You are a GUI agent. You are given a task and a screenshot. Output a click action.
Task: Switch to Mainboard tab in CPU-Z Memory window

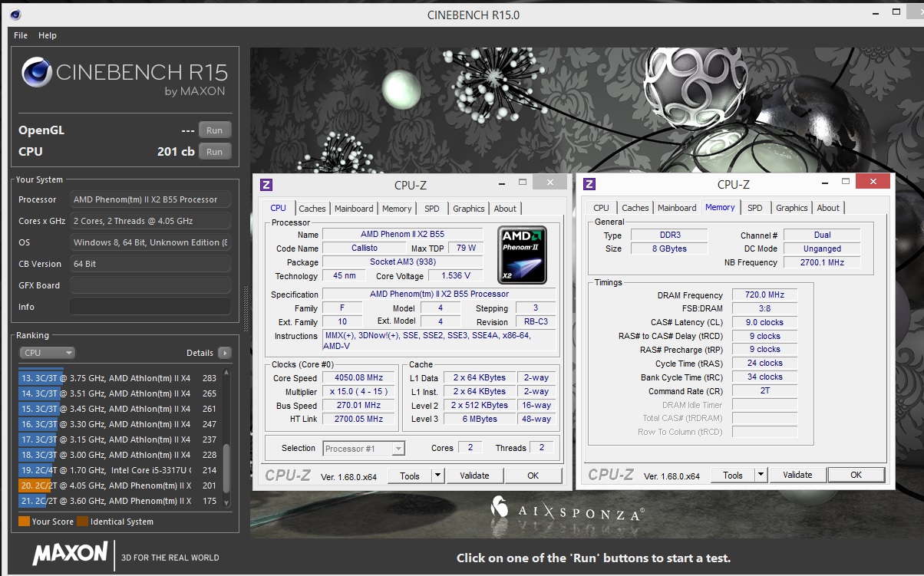[x=677, y=208]
